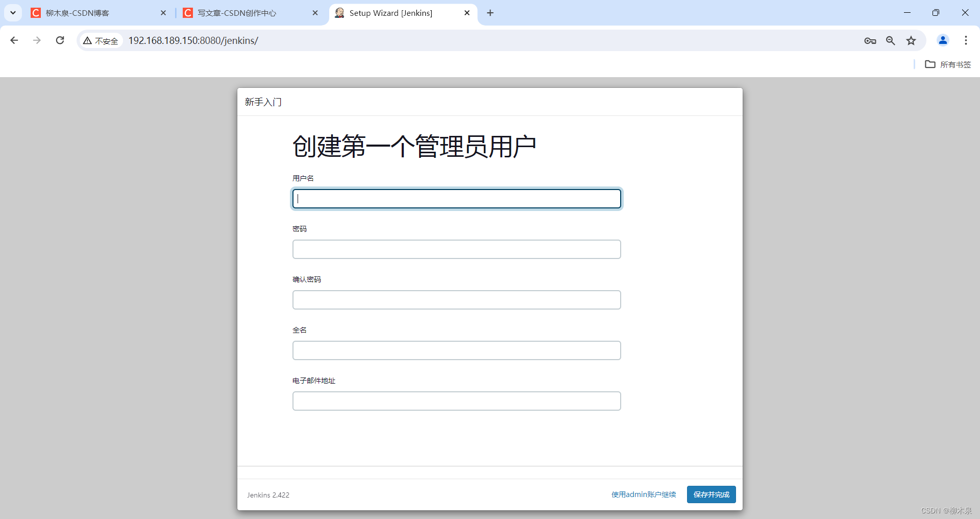
Task: Click the browser back arrow
Action: [x=14, y=40]
